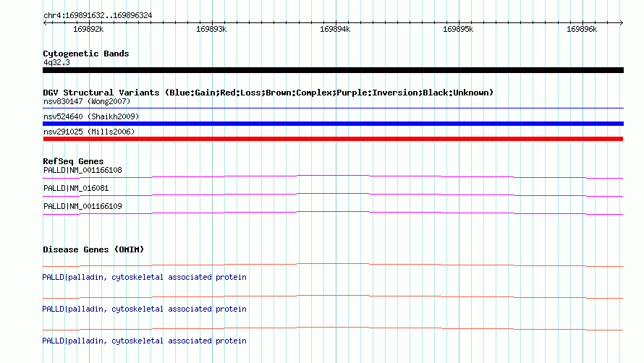Open the first PALLD palladin OMIM link

coord(144,277)
